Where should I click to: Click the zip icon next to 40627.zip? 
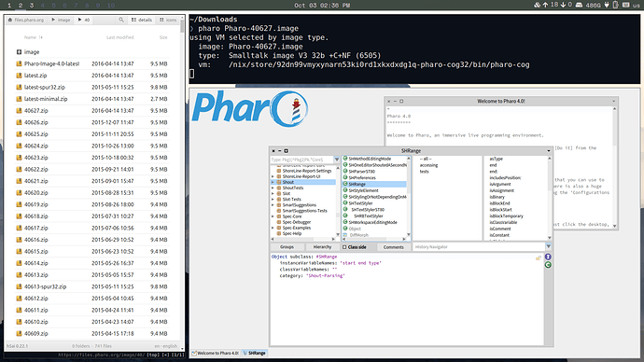click(19, 111)
